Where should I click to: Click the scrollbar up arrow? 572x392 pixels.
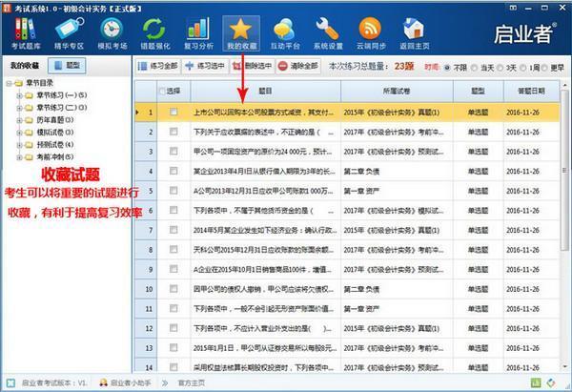[x=564, y=85]
